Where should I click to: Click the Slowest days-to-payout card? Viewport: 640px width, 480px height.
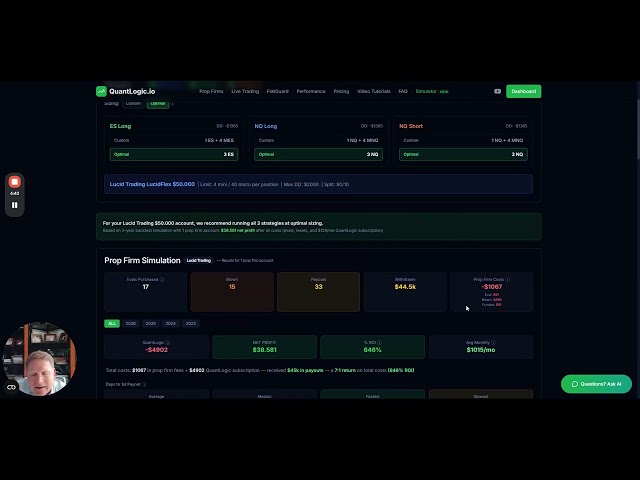[x=481, y=394]
